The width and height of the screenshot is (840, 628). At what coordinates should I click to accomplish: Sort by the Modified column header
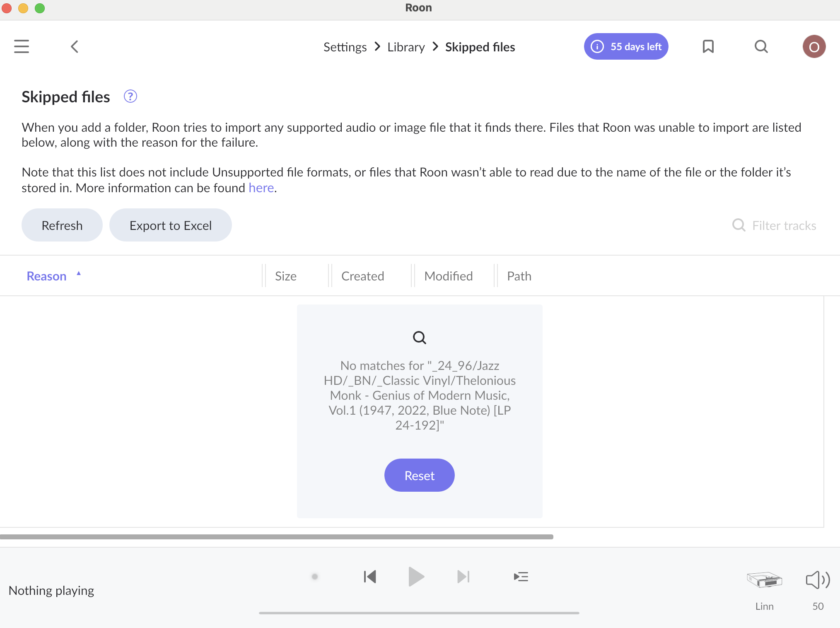pyautogui.click(x=449, y=276)
